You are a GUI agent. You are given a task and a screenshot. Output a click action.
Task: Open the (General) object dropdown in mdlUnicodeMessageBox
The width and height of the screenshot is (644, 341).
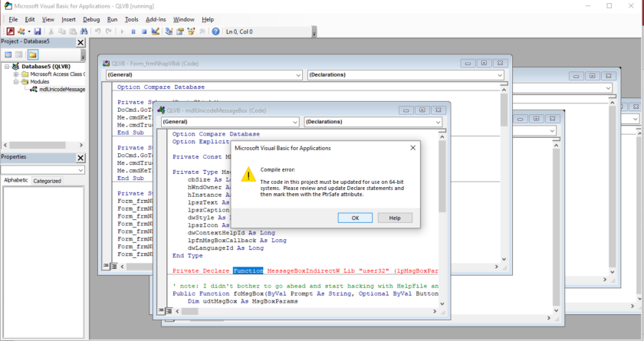coord(294,122)
